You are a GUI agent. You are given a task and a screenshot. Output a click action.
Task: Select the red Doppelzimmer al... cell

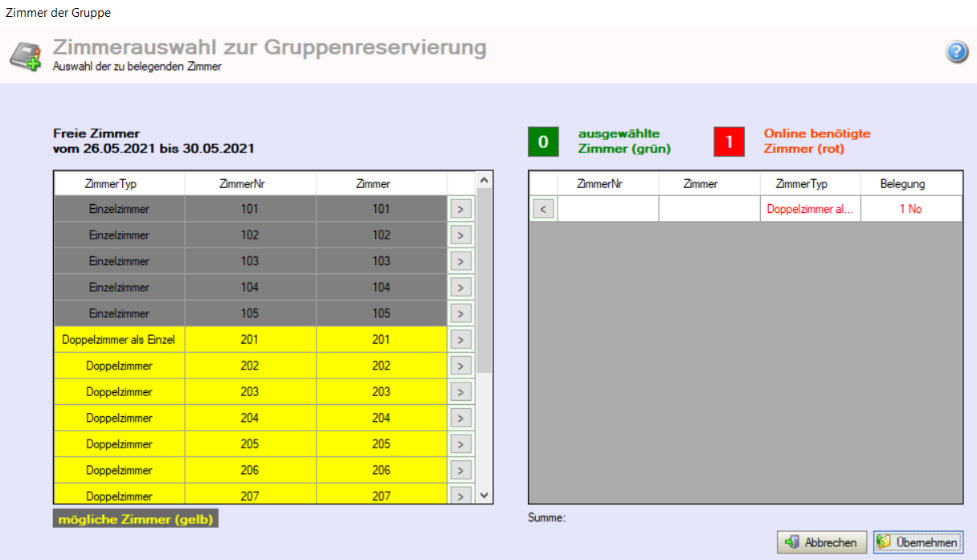tap(809, 209)
